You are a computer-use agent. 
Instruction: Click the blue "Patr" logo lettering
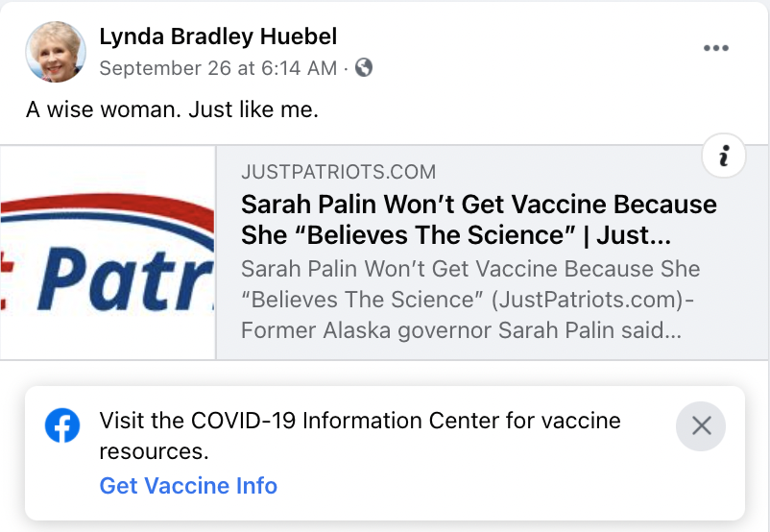click(126, 278)
